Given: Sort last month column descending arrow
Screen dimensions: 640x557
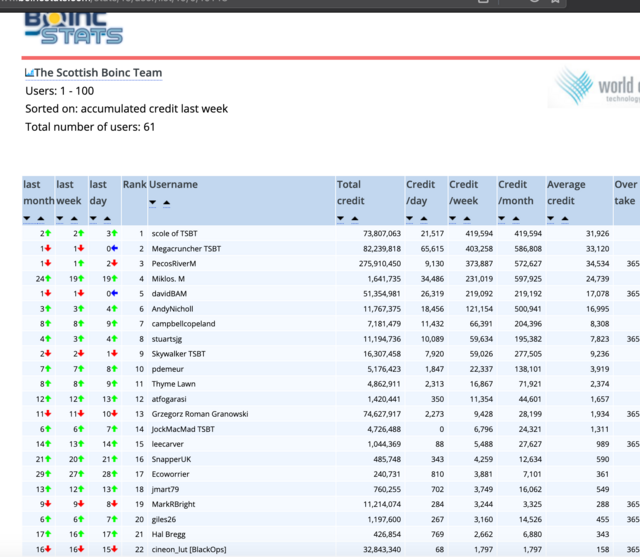Looking at the screenshot, I should point(27,219).
